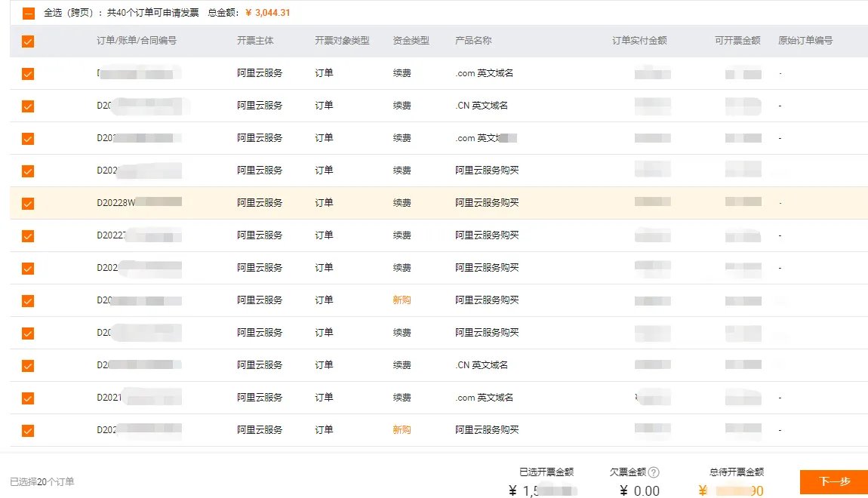Uncheck the lower .CN 英文域名 order row
This screenshot has height=498, width=868.
(x=28, y=364)
